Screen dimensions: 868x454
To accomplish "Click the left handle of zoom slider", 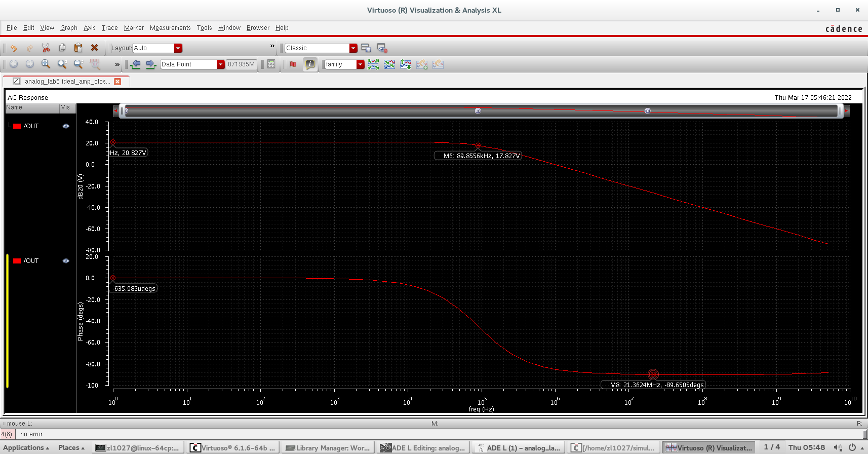I will click(122, 111).
